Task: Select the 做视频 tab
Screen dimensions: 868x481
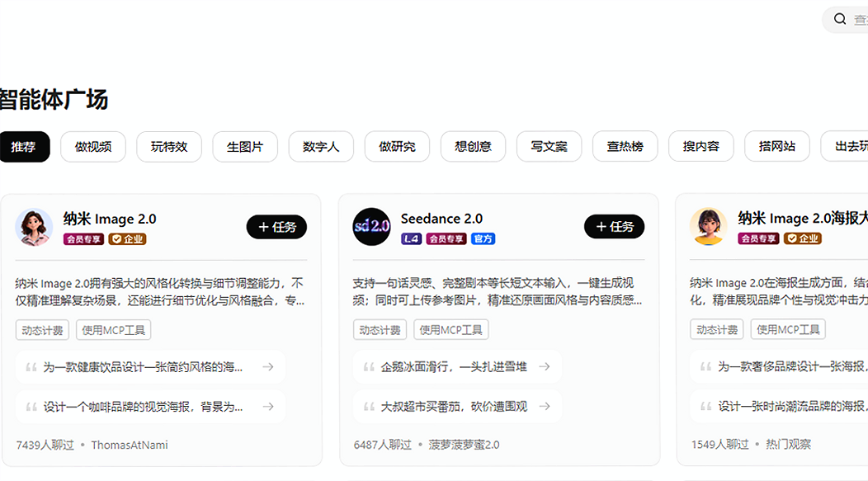Action: tap(93, 147)
